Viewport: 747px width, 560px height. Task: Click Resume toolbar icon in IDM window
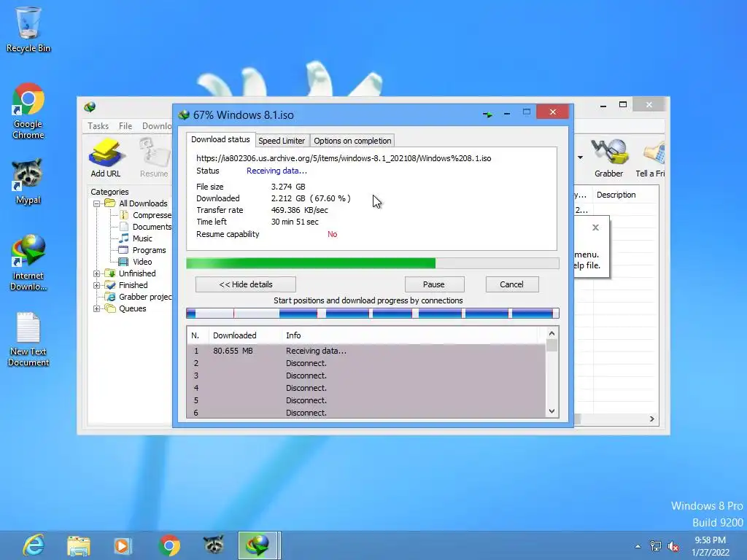click(x=154, y=157)
